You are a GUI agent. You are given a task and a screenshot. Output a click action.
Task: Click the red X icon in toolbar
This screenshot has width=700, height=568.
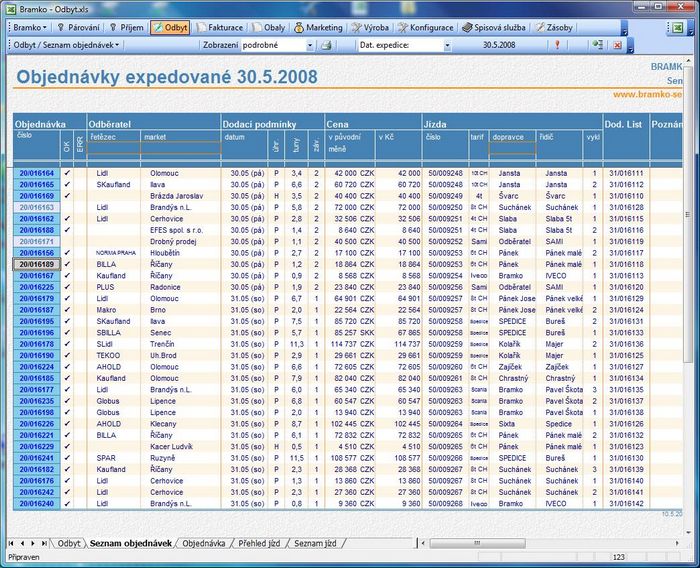(617, 45)
